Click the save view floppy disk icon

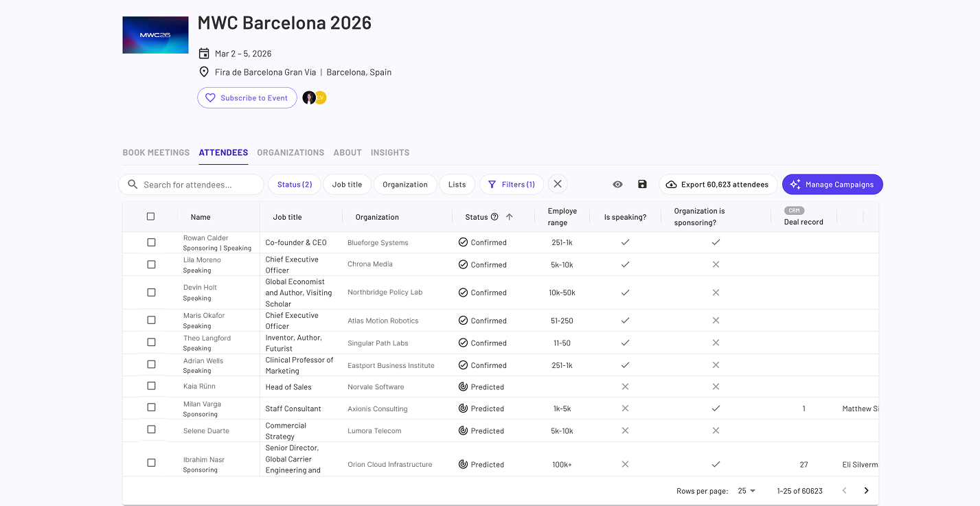[x=642, y=184]
